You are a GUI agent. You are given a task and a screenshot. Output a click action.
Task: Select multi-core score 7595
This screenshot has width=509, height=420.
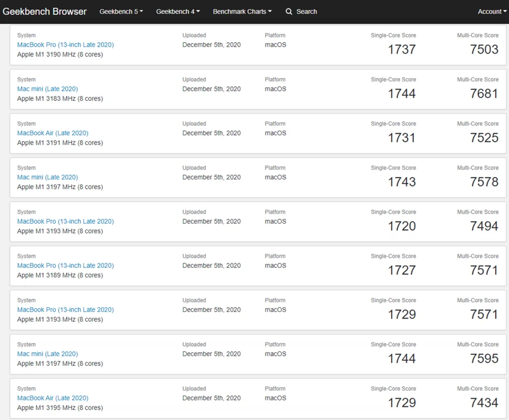point(484,358)
